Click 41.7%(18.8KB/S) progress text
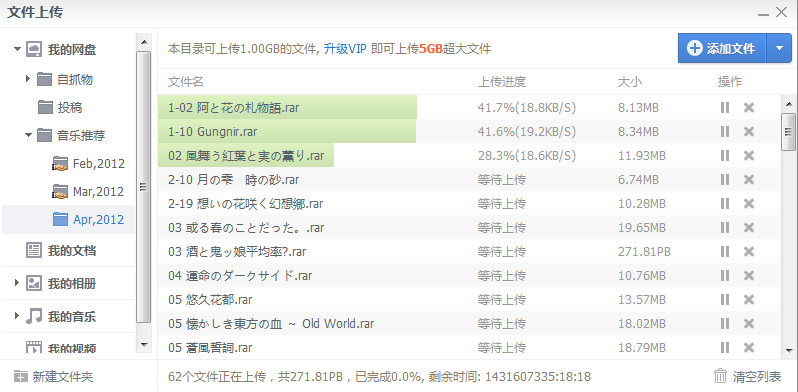The height and width of the screenshot is (392, 798). pos(527,107)
